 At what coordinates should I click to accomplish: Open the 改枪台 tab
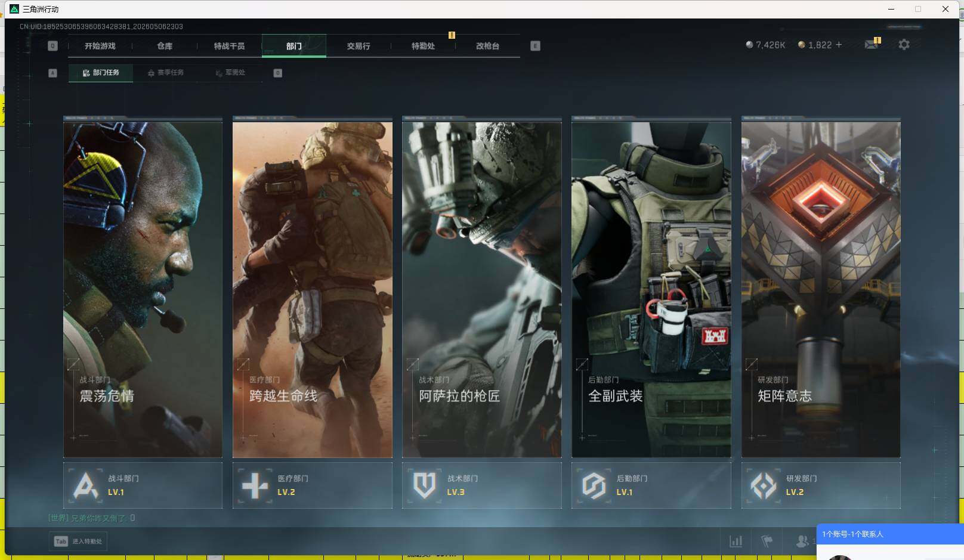point(487,46)
